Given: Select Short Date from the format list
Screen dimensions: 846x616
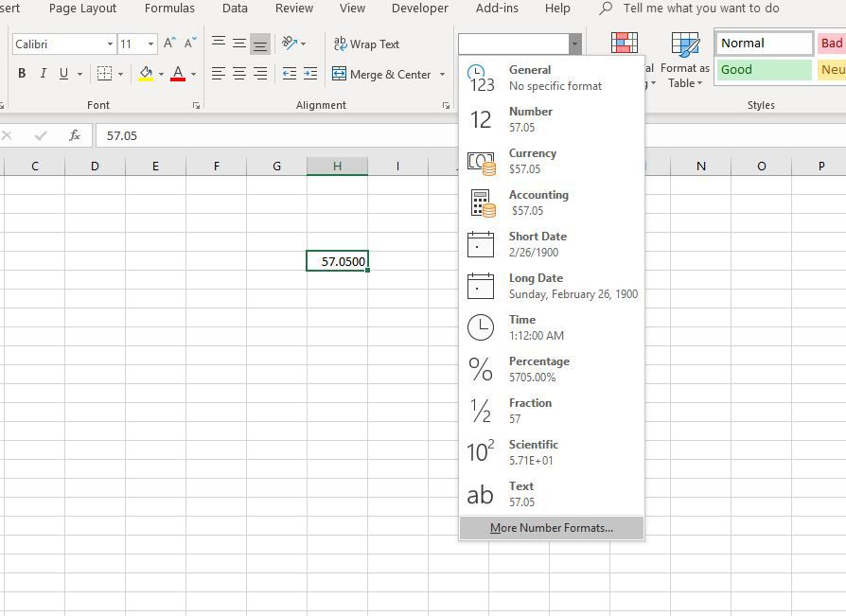Looking at the screenshot, I should 538,243.
